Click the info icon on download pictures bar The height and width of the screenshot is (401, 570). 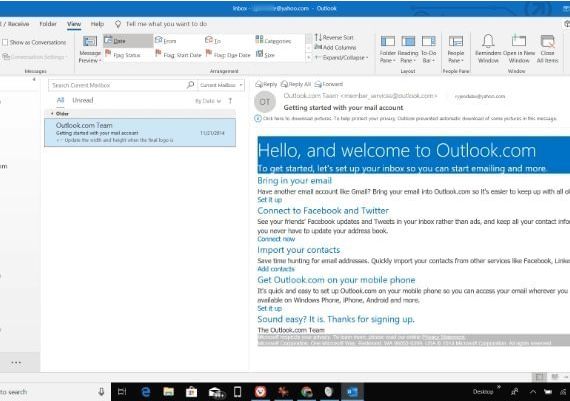(258, 119)
